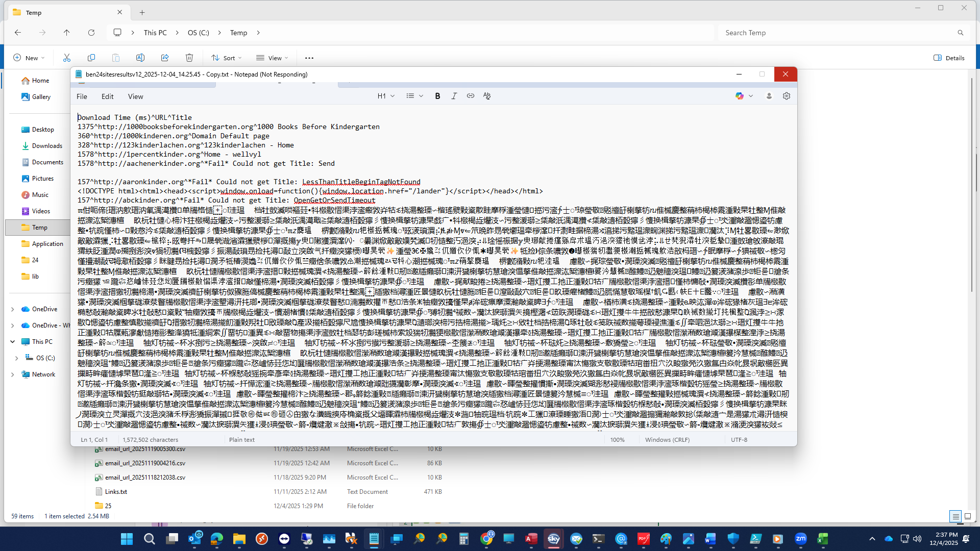The image size is (980, 551).
Task: Click Rename icon in File Explorer toolbar
Action: point(140,58)
